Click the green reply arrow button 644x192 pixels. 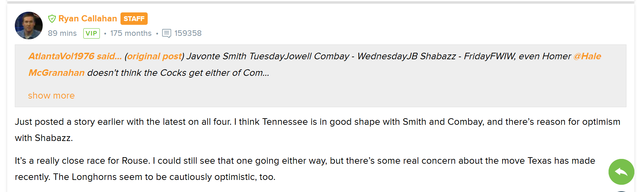[x=621, y=172]
